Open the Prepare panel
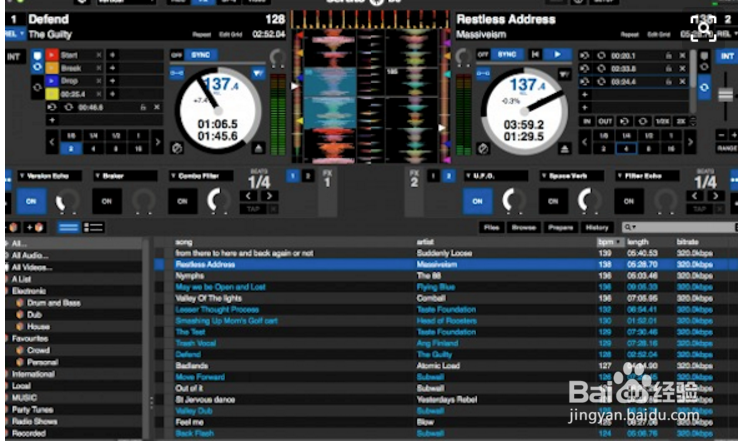The height and width of the screenshot is (441, 741). [x=560, y=227]
